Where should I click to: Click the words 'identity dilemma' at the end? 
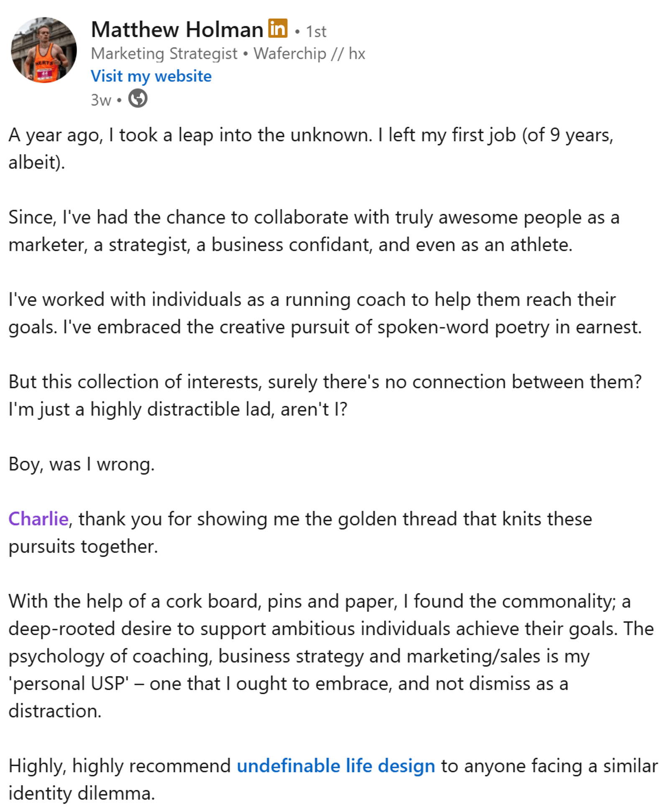click(x=82, y=794)
